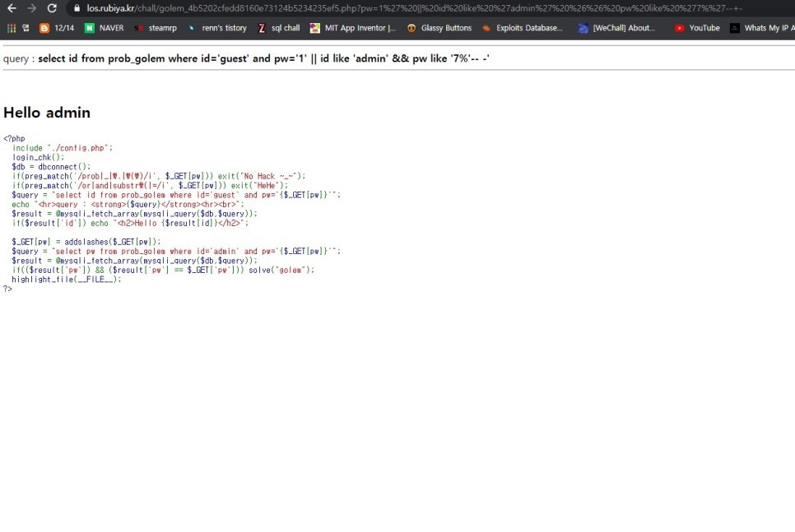Click the Hello {$result[id]} echo line
This screenshot has width=795, height=532.
[130, 223]
